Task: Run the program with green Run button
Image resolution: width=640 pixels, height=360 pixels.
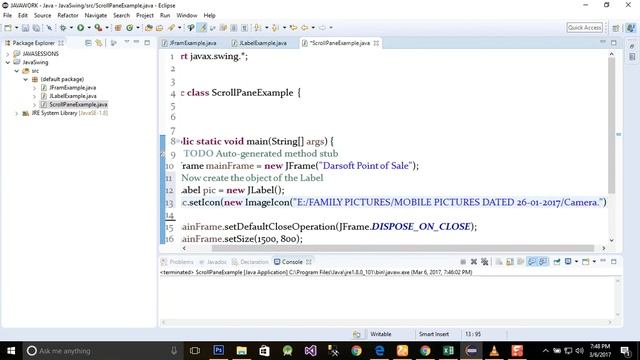Action: [x=80, y=28]
